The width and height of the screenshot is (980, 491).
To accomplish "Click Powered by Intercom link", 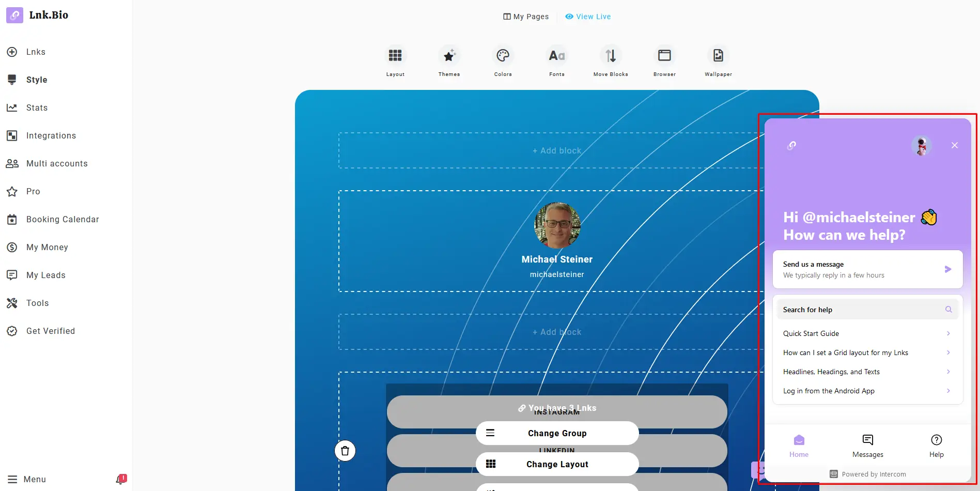I will [x=868, y=474].
